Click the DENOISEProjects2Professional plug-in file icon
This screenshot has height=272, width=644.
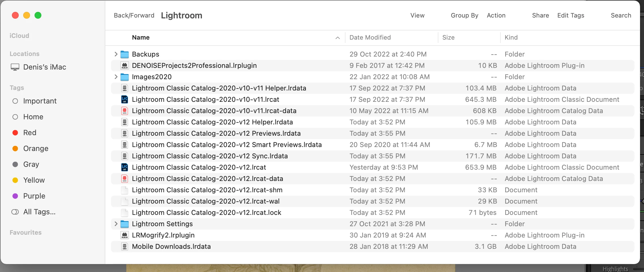[125, 66]
